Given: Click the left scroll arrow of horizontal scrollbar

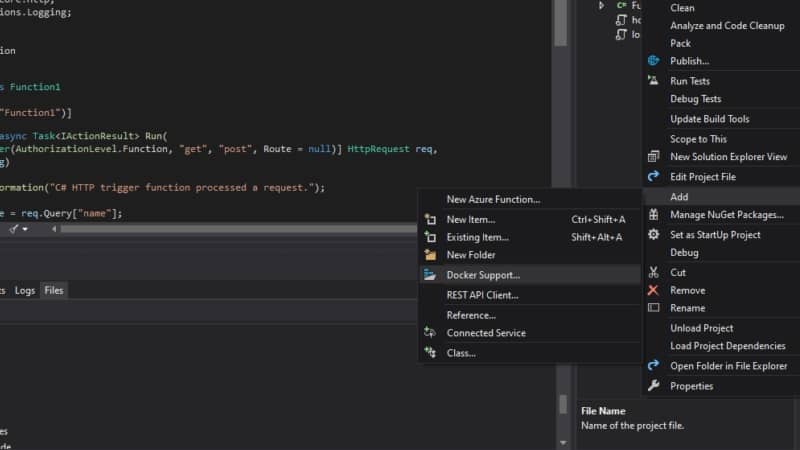Looking at the screenshot, I should [54, 229].
